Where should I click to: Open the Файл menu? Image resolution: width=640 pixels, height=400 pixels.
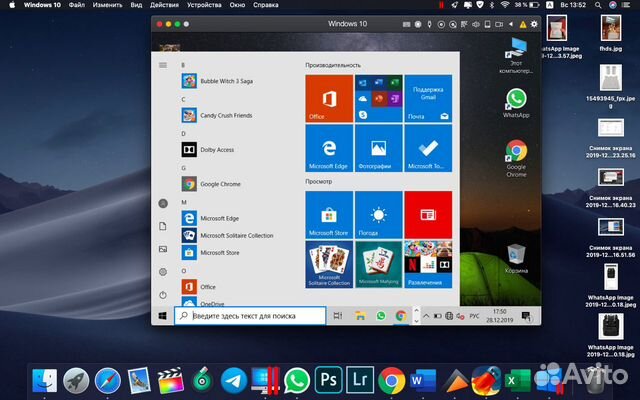point(77,5)
